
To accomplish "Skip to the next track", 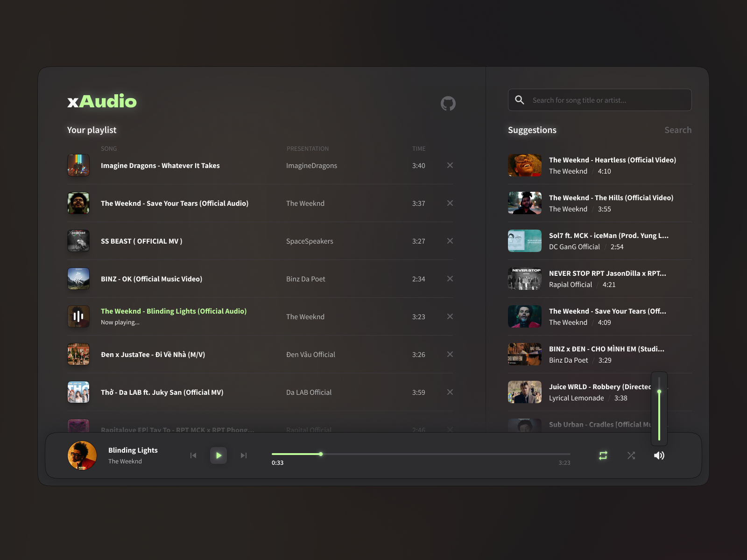I will tap(243, 455).
